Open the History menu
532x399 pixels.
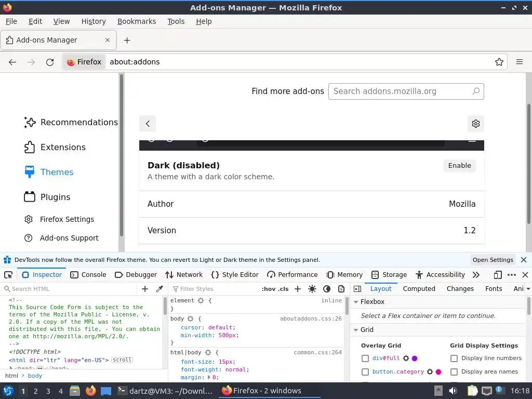[94, 21]
